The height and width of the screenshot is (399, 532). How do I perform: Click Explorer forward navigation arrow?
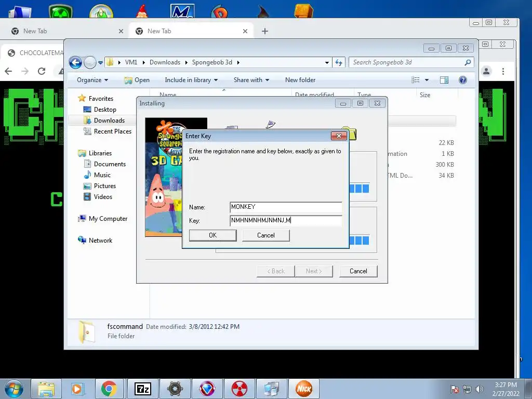pyautogui.click(x=90, y=62)
